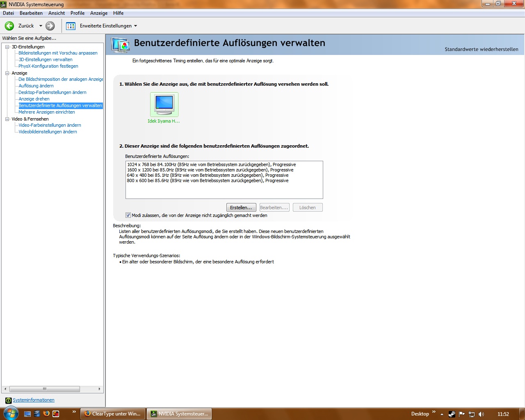Open Video-Farbeinstellungen ändern
The width and height of the screenshot is (525, 420).
tap(50, 125)
